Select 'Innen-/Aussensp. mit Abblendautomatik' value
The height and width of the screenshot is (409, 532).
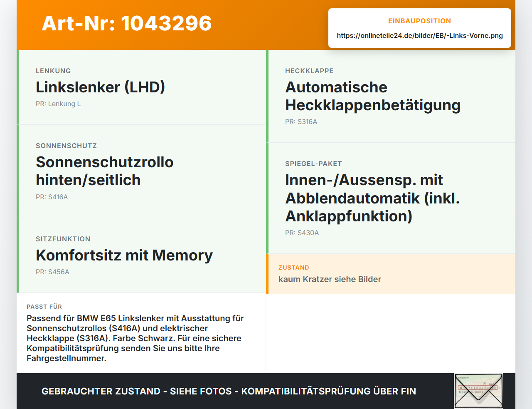click(x=372, y=198)
